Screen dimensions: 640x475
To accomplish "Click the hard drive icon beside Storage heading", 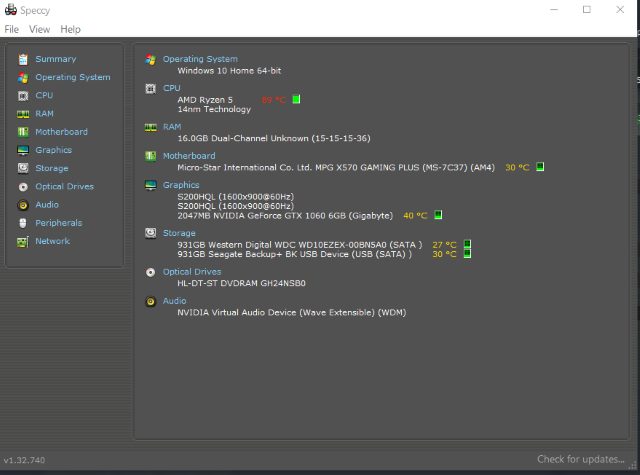I will [151, 233].
